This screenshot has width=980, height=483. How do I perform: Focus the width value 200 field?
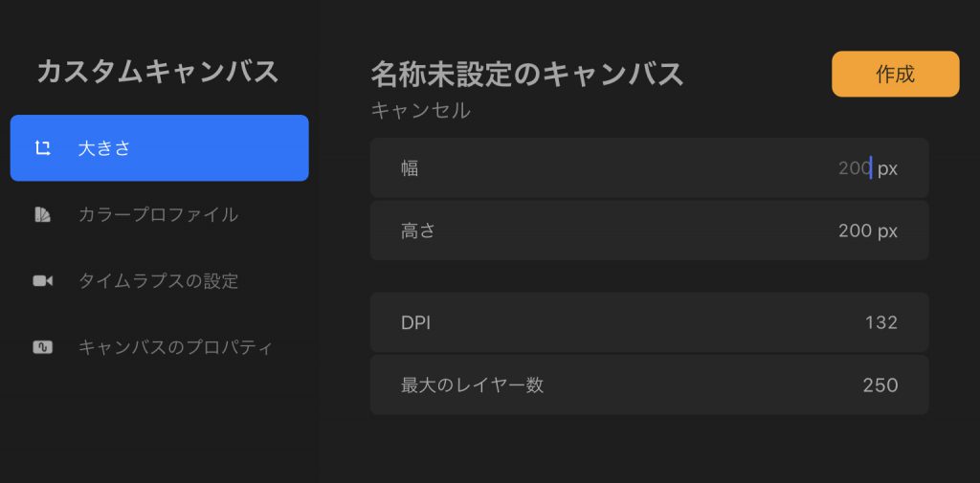[855, 168]
